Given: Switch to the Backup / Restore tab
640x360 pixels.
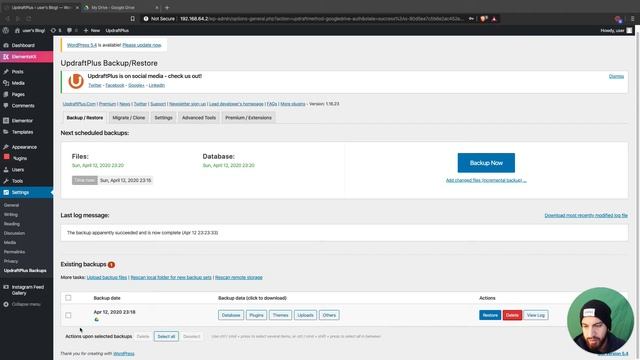Looking at the screenshot, I should click(85, 118).
